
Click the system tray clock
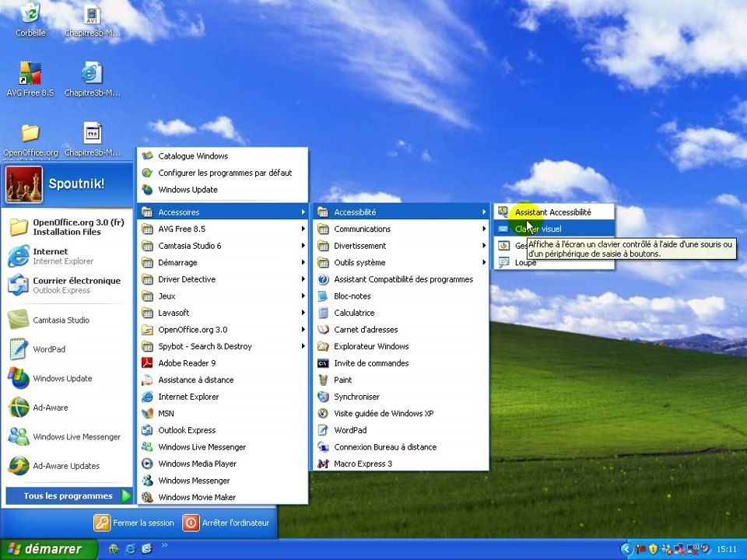(x=726, y=549)
